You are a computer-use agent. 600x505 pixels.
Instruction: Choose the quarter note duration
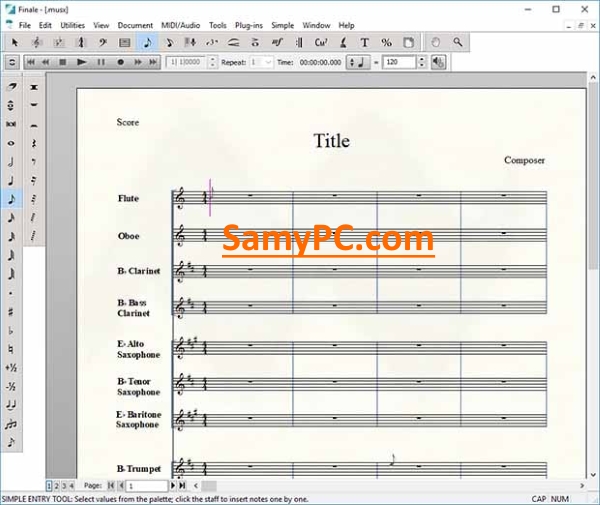click(11, 181)
